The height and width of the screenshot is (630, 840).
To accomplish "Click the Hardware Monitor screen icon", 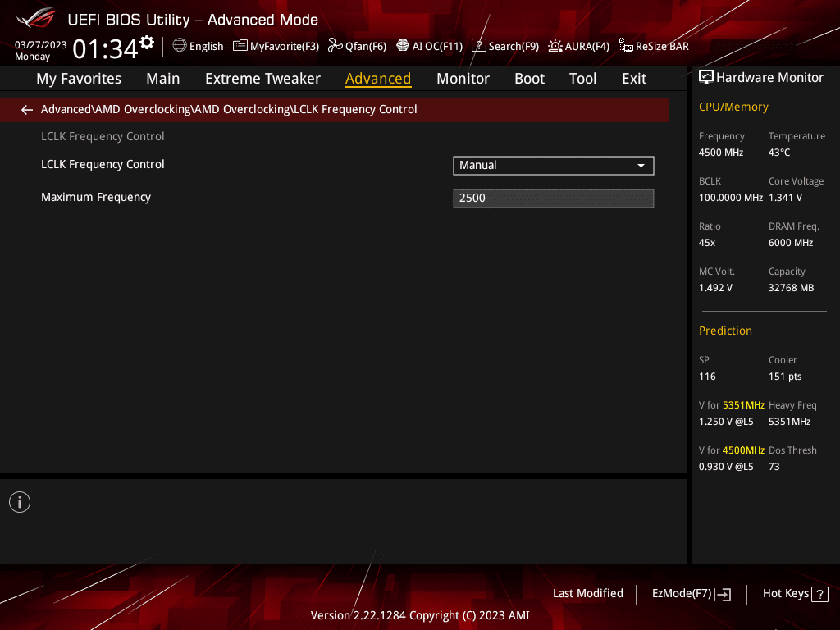I will [706, 78].
